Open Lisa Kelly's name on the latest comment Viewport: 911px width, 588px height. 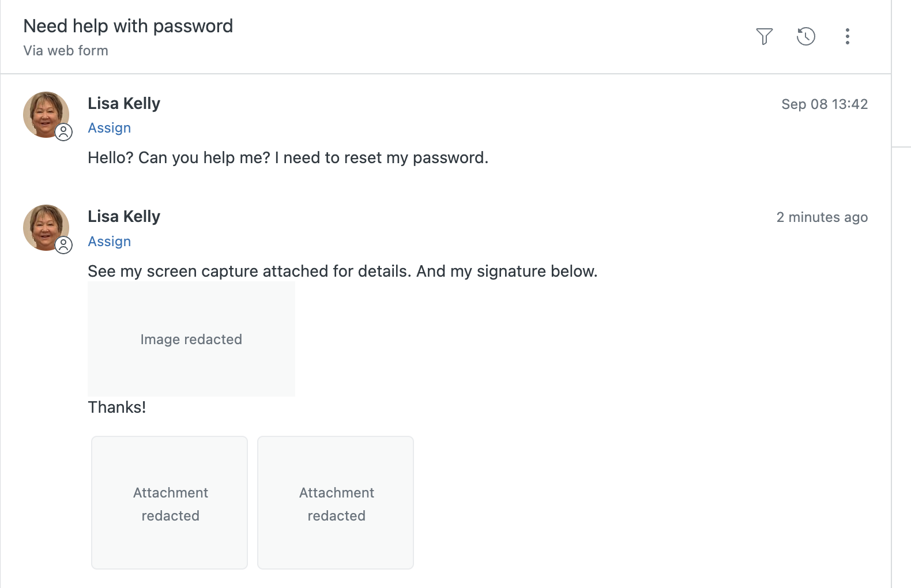[124, 217]
